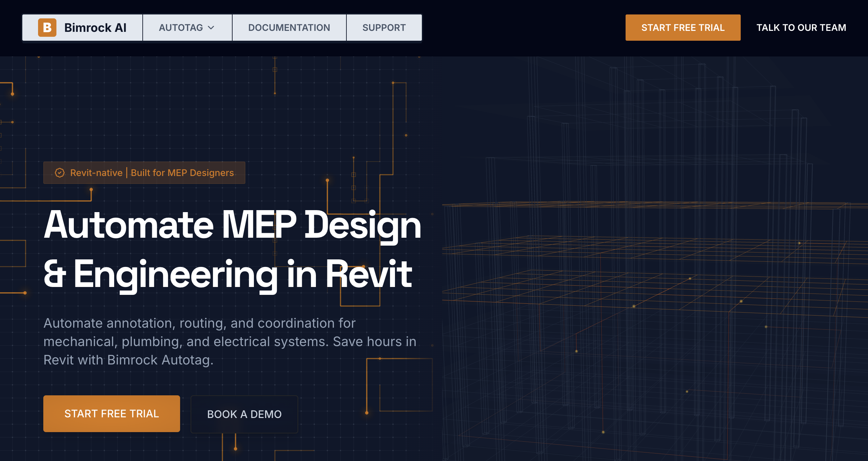The width and height of the screenshot is (868, 461).
Task: Click the verified check badge icon
Action: 60,173
